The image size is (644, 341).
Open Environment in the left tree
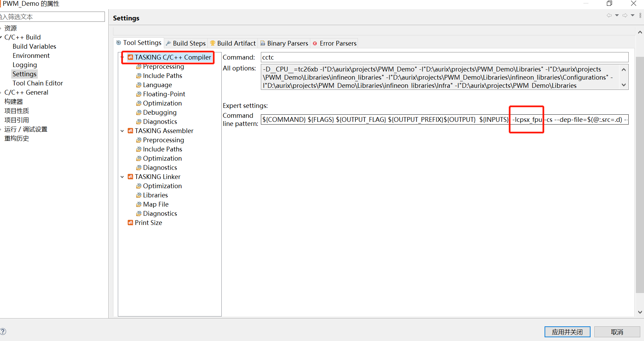(x=31, y=55)
